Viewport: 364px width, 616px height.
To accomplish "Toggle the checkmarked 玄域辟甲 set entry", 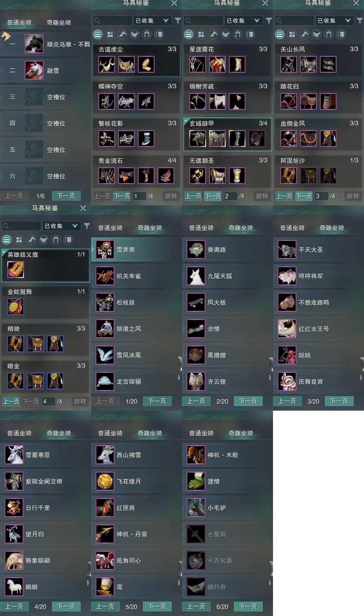I will [227, 134].
